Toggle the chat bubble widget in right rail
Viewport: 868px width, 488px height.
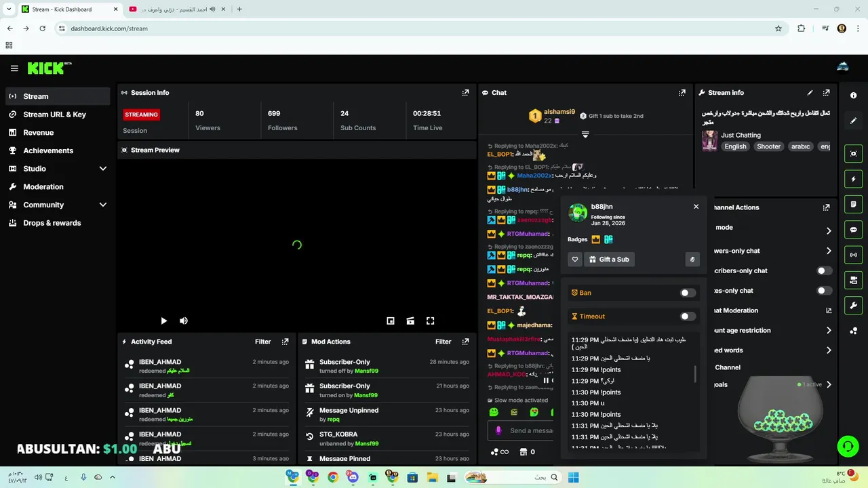(x=853, y=230)
